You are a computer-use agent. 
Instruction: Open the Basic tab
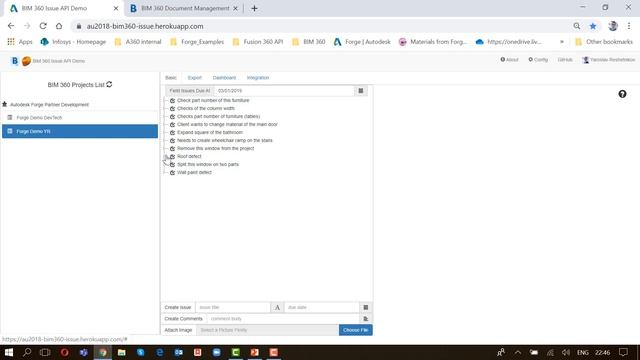(171, 78)
